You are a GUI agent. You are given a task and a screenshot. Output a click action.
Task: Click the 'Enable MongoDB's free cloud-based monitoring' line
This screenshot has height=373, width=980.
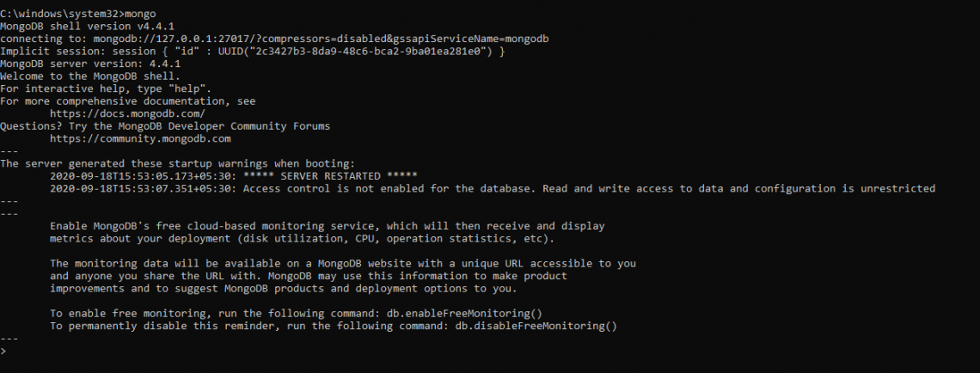(327, 226)
